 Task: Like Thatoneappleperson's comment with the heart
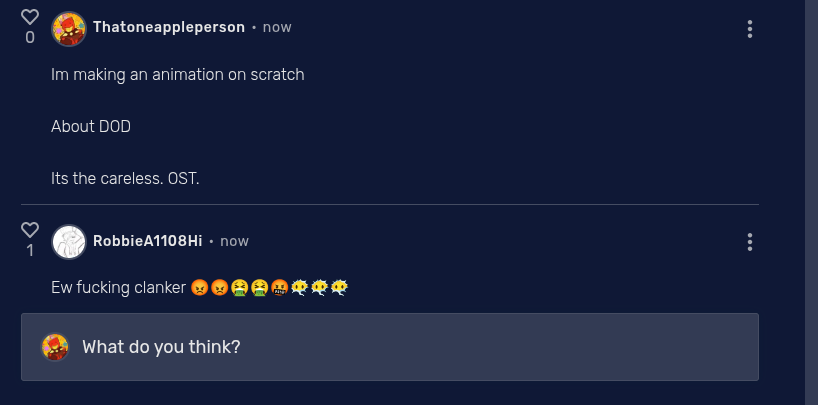30,17
